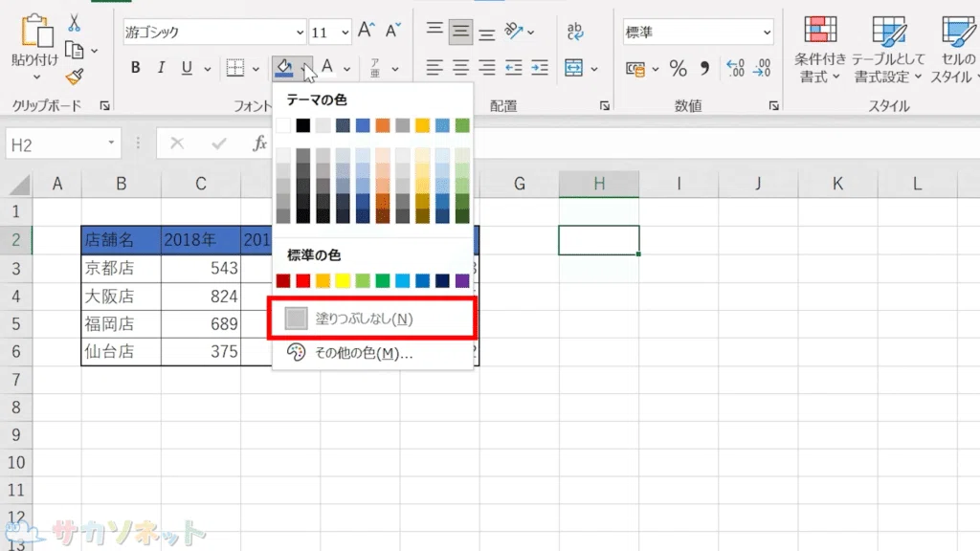The image size is (980, 551).
Task: Open the paste options dropdown arrow
Action: pos(36,77)
